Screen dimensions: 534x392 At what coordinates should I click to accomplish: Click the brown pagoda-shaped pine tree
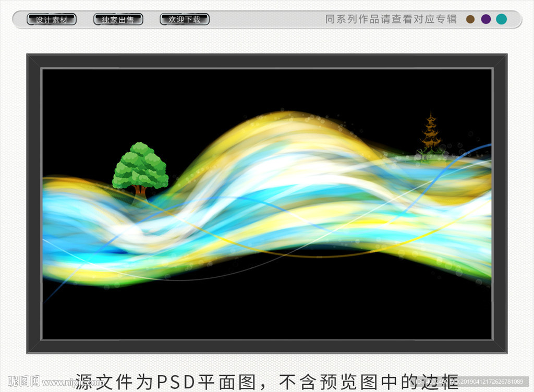pos(431,133)
